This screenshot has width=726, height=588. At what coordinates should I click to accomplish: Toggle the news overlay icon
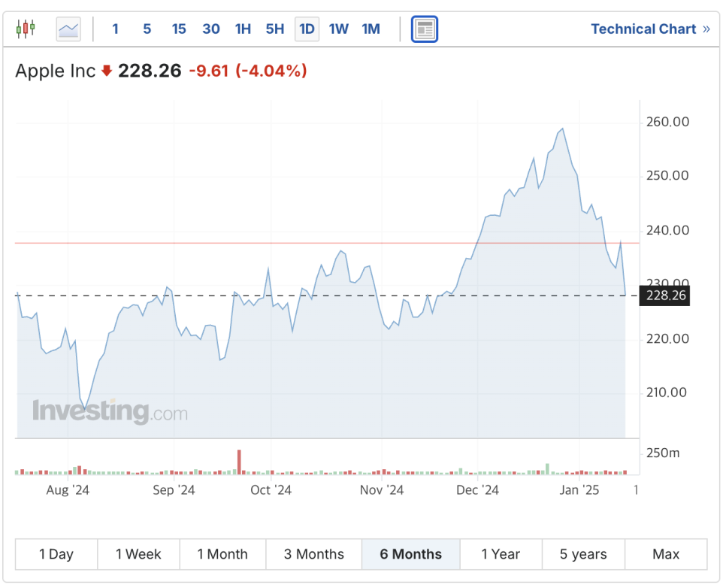coord(425,29)
